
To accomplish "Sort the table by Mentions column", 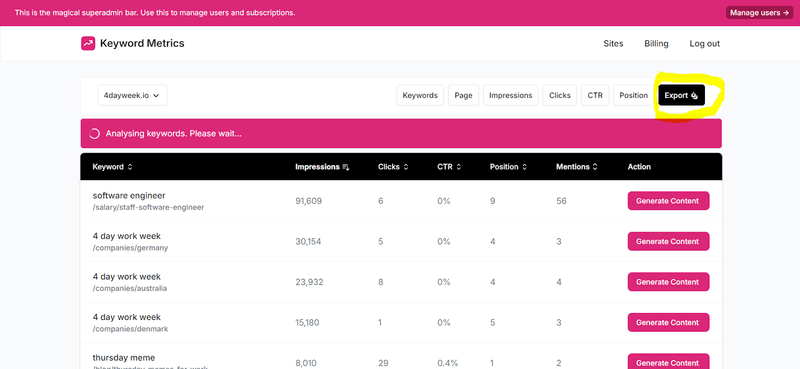I will coord(577,167).
